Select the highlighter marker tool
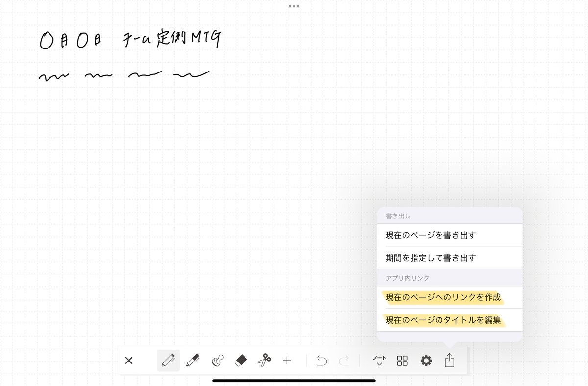Screen dimensions: 588x386 click(193, 361)
